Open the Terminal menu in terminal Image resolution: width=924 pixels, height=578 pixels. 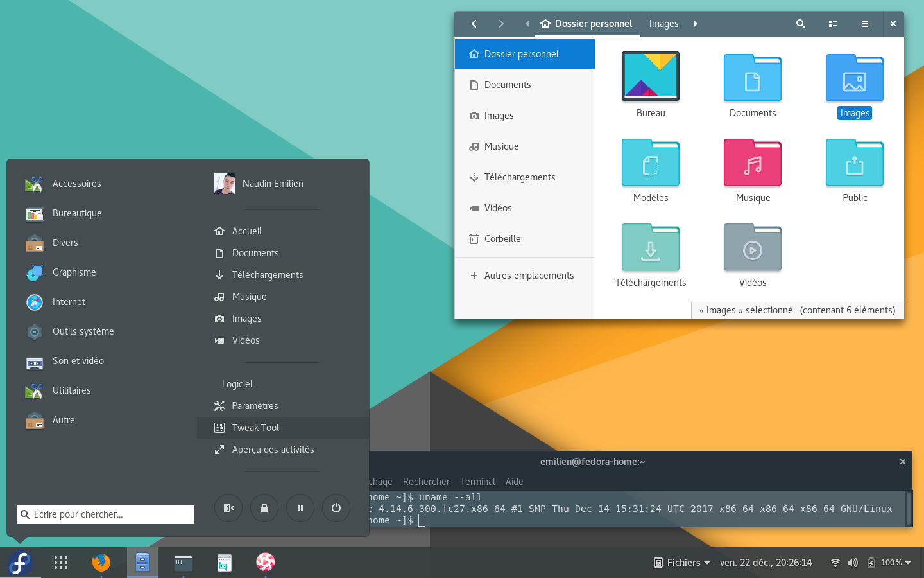coord(477,482)
